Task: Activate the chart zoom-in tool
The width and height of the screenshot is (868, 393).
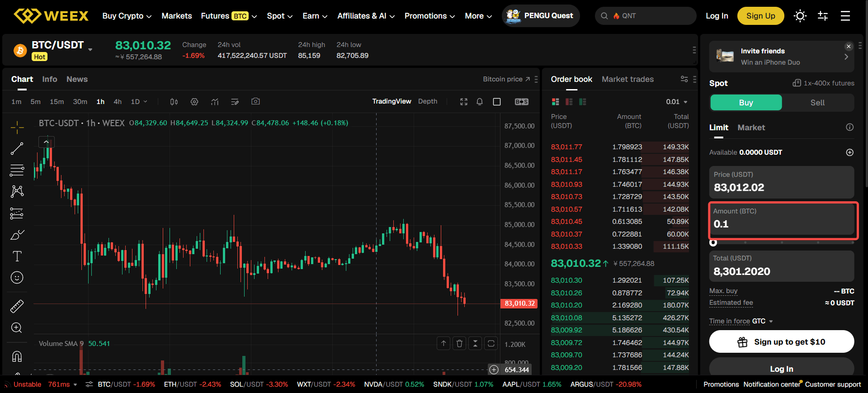Action: coord(17,327)
